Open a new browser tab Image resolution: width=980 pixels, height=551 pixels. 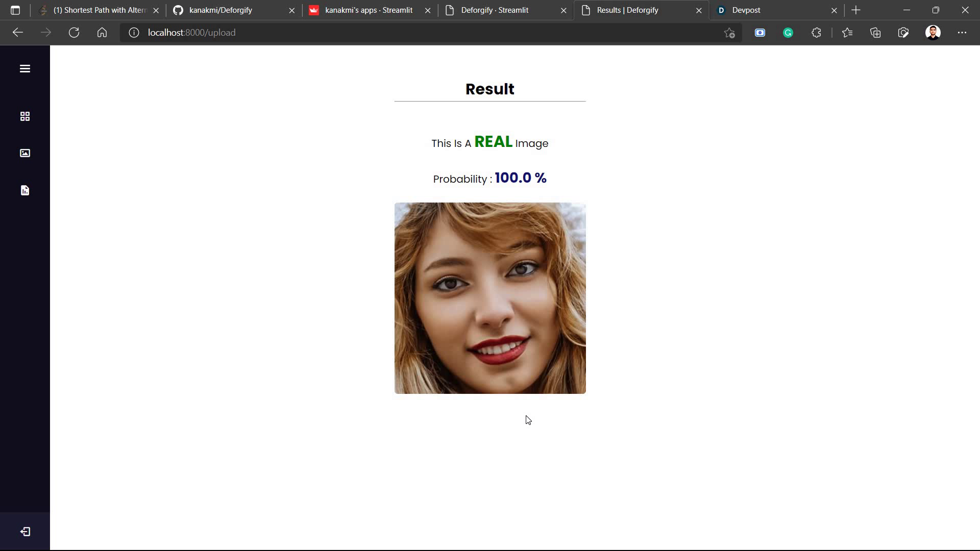856,10
